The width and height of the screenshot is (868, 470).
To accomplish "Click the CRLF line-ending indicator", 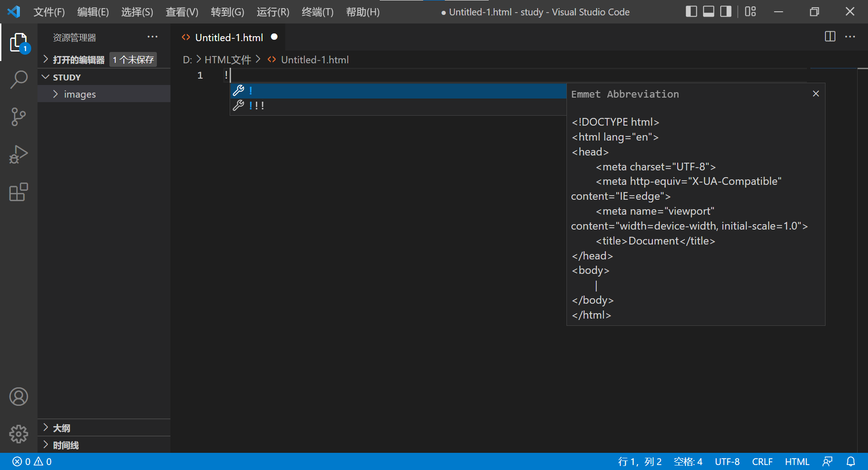I will point(762,461).
